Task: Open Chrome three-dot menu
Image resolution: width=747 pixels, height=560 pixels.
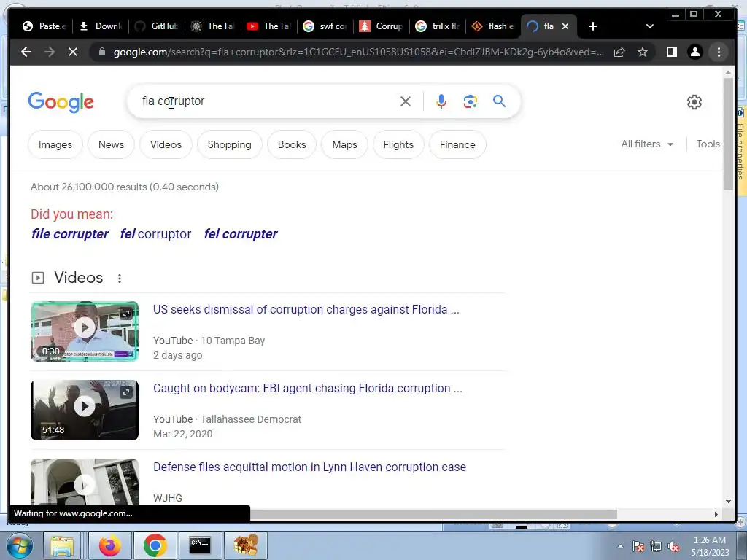Action: (719, 52)
